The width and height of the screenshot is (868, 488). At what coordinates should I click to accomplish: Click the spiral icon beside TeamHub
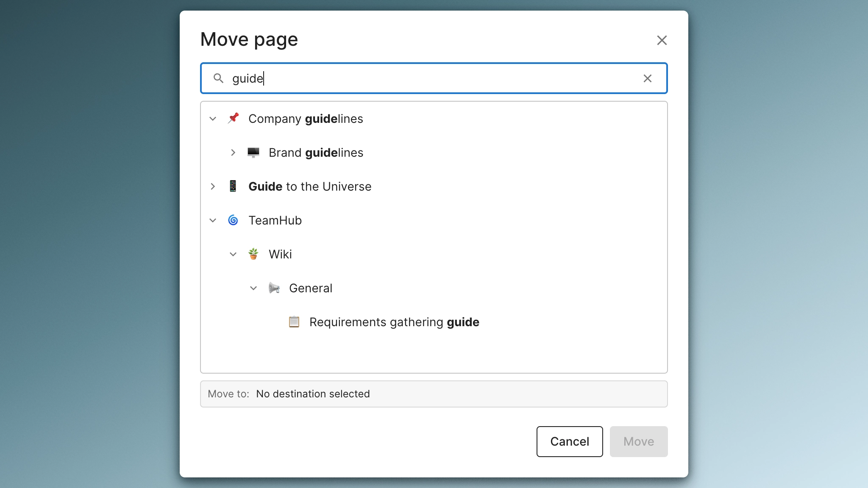(x=233, y=220)
